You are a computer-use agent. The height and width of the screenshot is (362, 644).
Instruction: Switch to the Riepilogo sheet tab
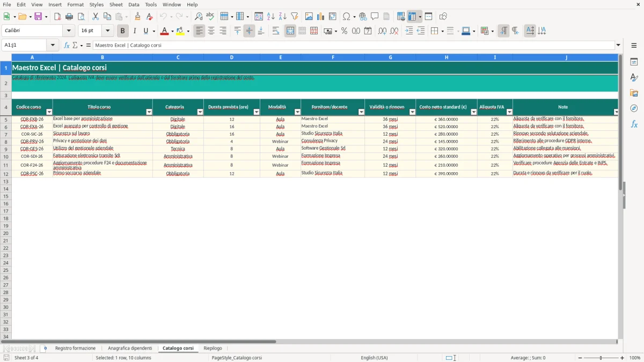point(213,349)
